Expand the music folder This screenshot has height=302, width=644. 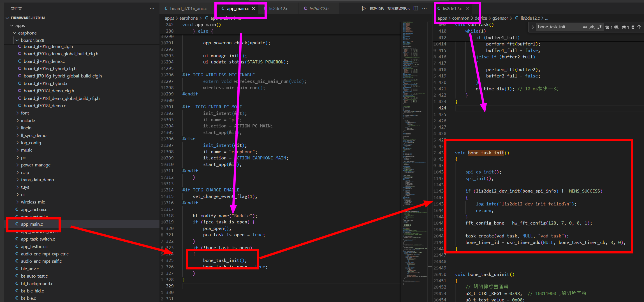click(x=27, y=150)
